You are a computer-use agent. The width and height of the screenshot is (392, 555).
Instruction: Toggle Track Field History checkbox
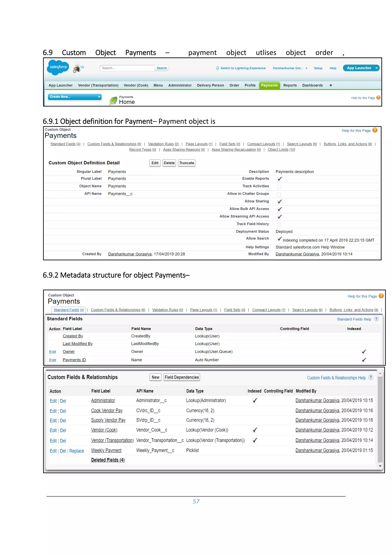279,225
